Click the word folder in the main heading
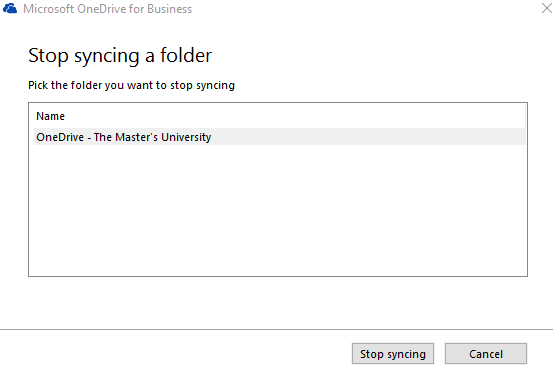Screen dimensions: 553x370 tap(186, 55)
